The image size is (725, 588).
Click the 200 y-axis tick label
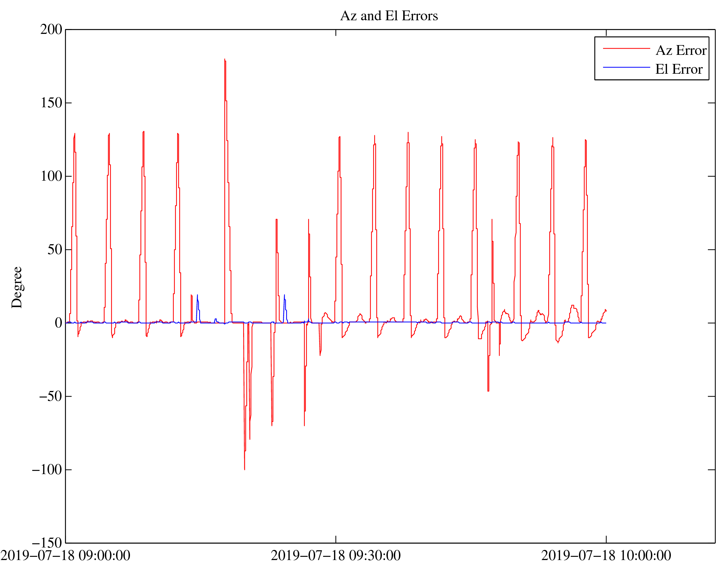click(51, 30)
